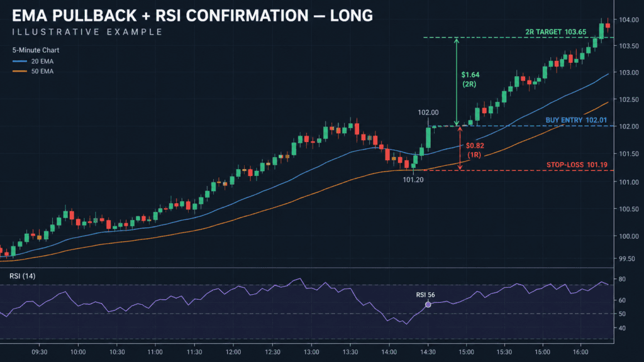644x362 pixels.
Task: Click the "20 EMA" legend text
Action: coord(42,61)
